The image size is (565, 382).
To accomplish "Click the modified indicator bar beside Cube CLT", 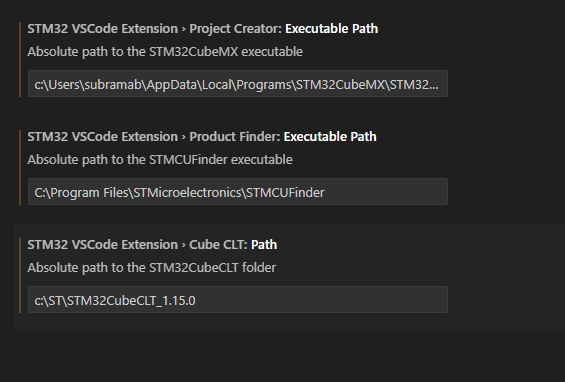I will (20, 276).
